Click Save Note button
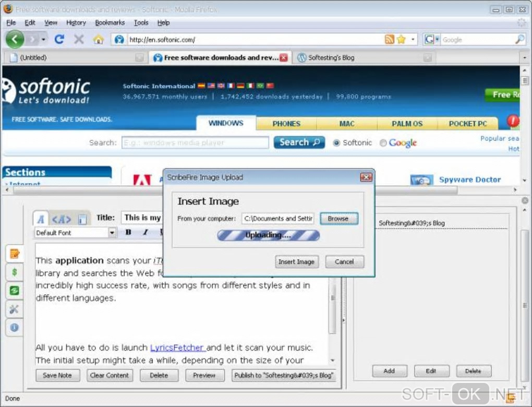Screen dimensions: 532x407 pos(58,375)
